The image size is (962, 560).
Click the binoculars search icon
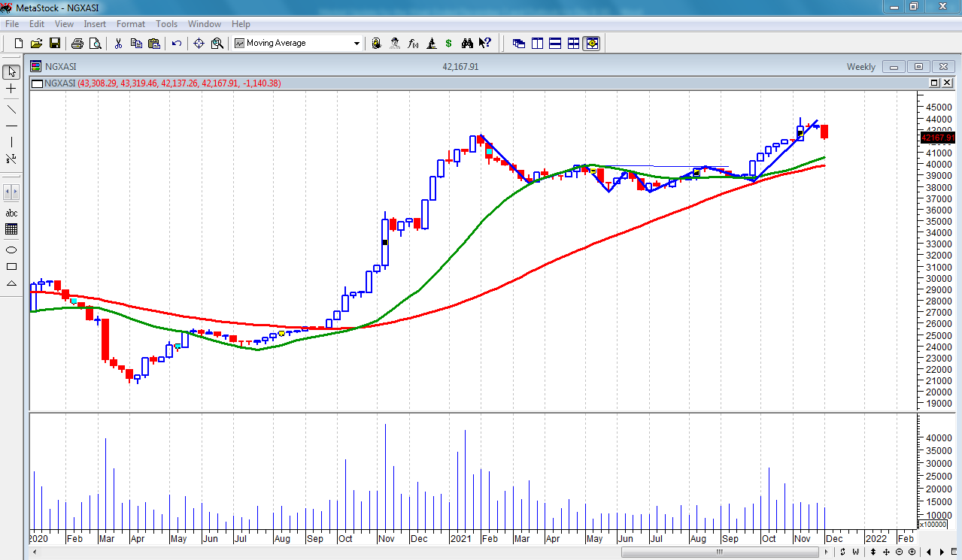tap(467, 44)
